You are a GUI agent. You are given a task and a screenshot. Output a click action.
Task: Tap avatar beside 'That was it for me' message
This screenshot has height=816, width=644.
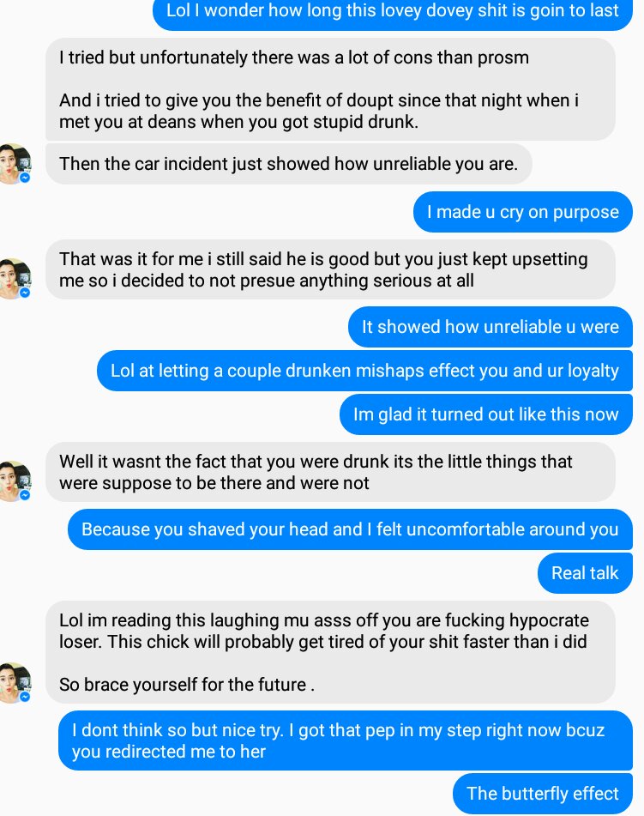point(15,279)
